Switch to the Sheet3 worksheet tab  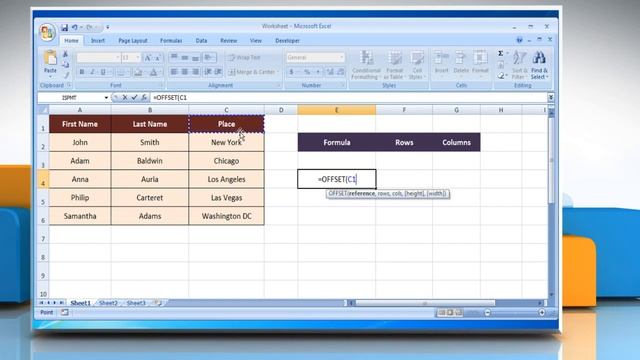pyautogui.click(x=136, y=303)
